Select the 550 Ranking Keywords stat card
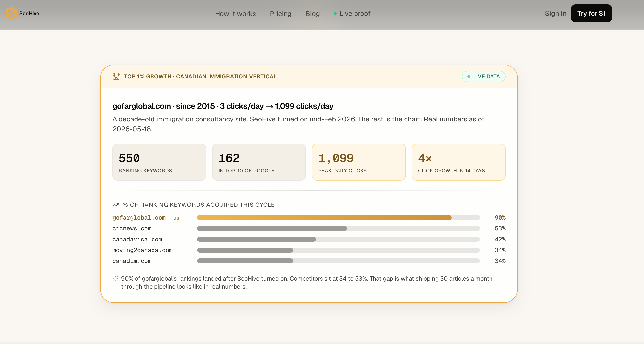 click(159, 162)
